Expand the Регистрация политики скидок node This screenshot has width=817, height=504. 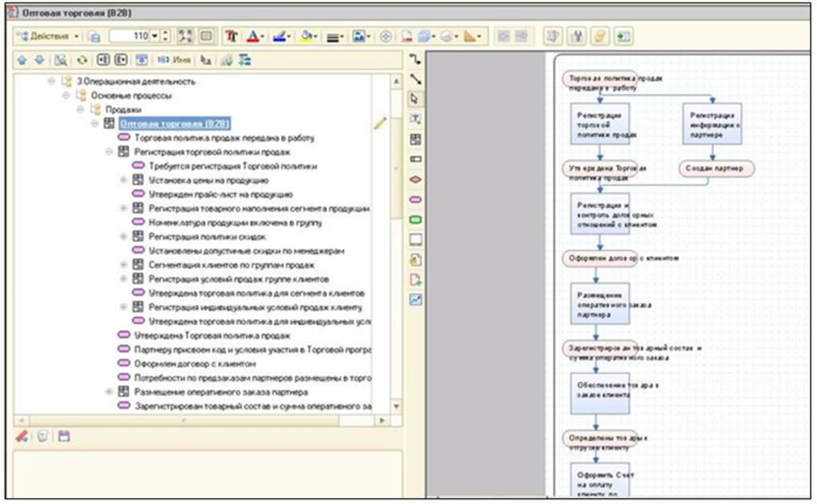tap(124, 236)
